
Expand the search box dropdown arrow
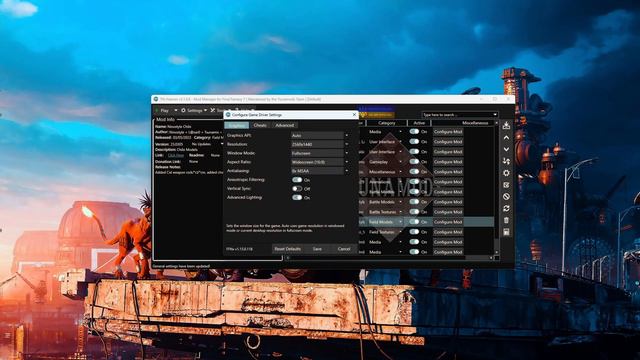(495, 115)
